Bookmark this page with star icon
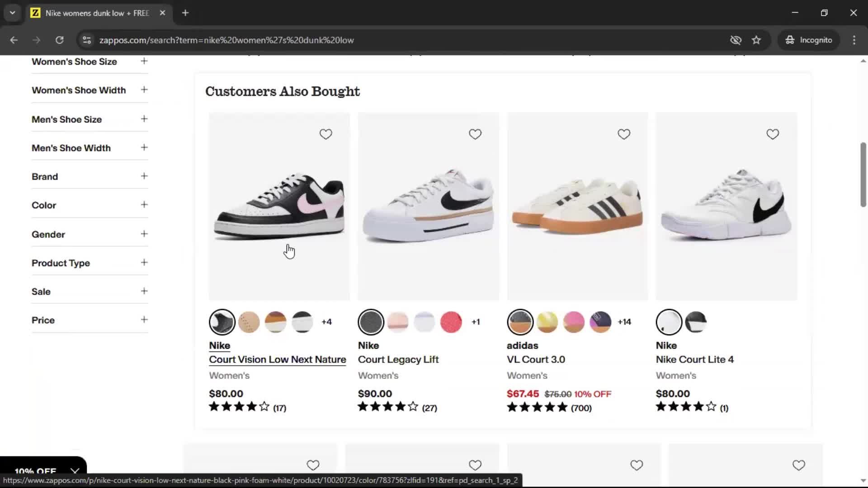Screen dimensions: 868x488 click(x=756, y=40)
